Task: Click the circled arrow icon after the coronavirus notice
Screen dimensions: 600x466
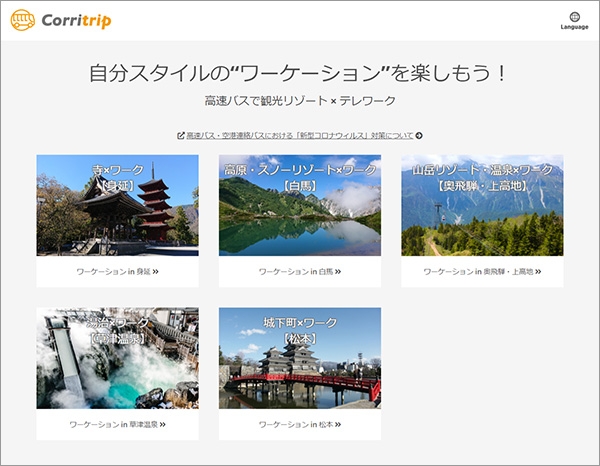Action: (x=419, y=135)
